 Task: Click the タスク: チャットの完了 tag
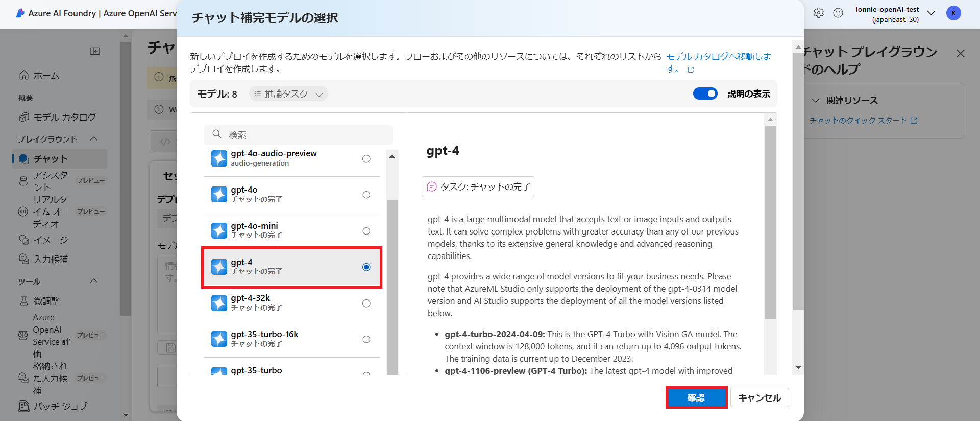[x=478, y=186]
